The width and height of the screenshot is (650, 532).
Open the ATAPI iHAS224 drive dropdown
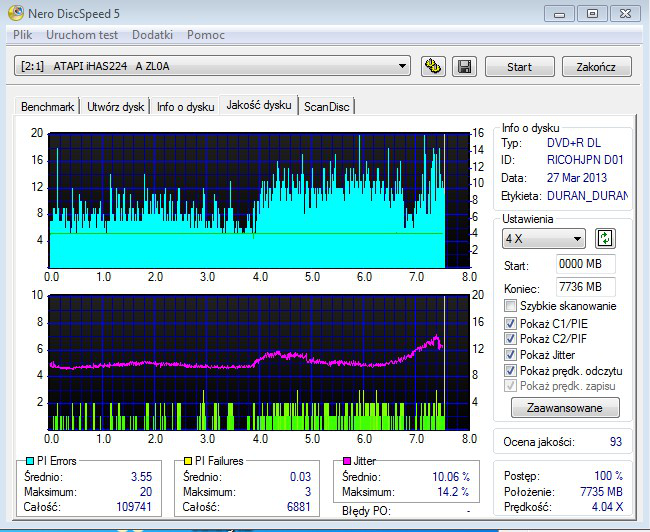tap(212, 66)
